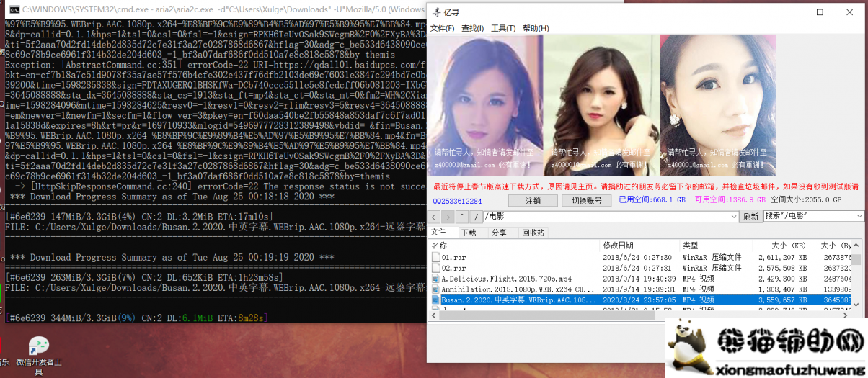Image resolution: width=868 pixels, height=378 pixels.
Task: Expand the /电影 path dropdown
Action: click(x=733, y=217)
